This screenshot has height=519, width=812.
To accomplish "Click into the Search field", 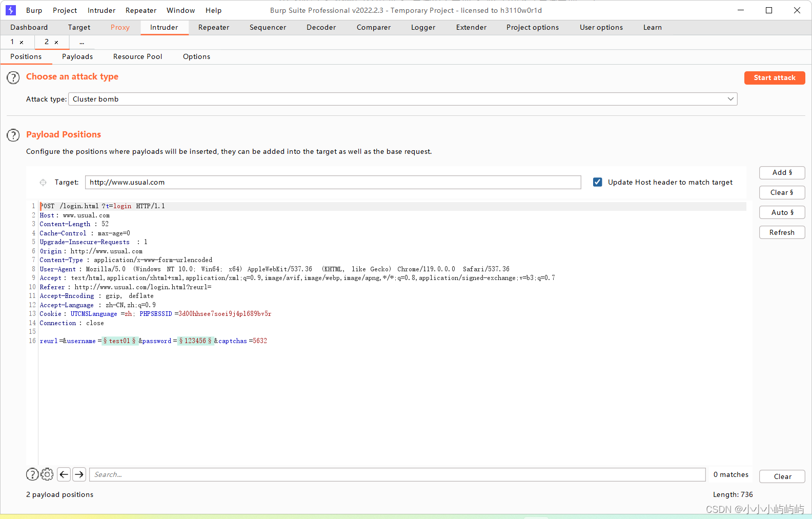I will (397, 474).
